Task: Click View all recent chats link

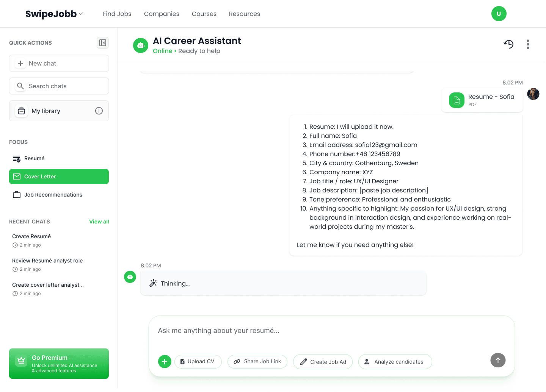Action: (x=99, y=222)
